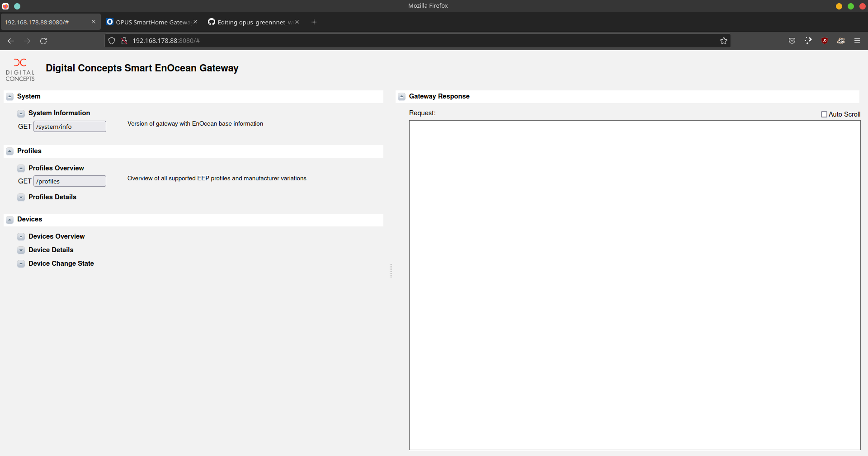Click the GET /system/info endpoint field
This screenshot has width=868, height=456.
pyautogui.click(x=69, y=127)
